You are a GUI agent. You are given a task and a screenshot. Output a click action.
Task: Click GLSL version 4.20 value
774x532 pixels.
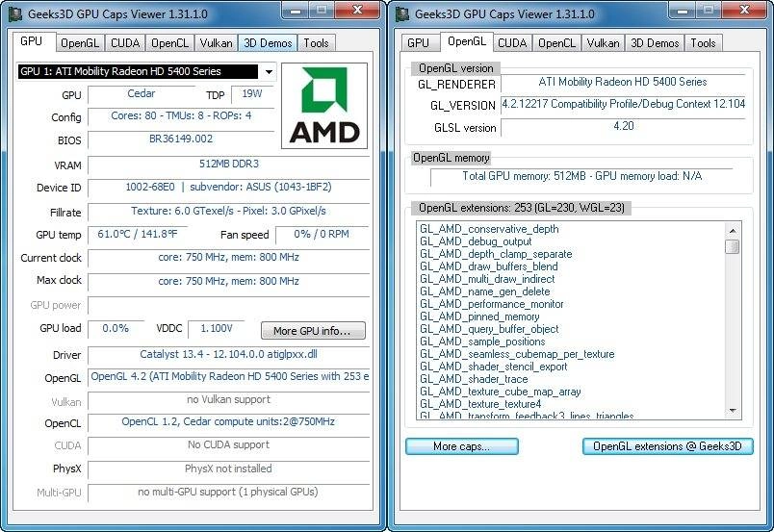click(x=623, y=127)
